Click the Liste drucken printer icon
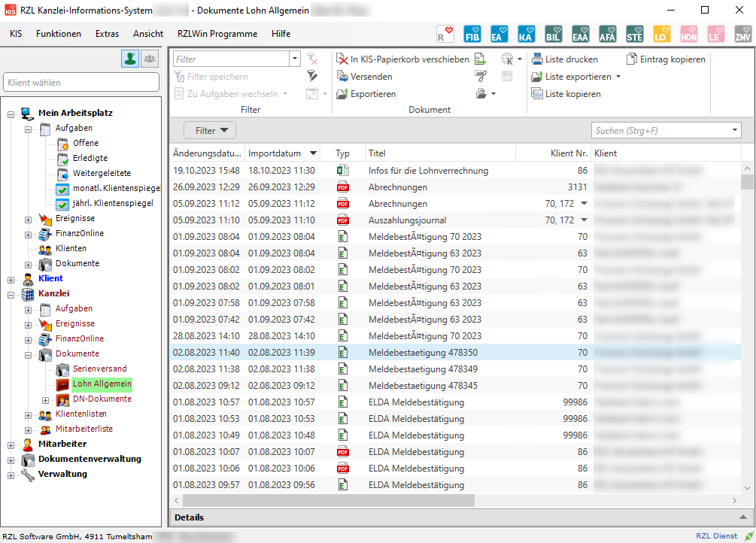The height and width of the screenshot is (543, 756). (537, 59)
